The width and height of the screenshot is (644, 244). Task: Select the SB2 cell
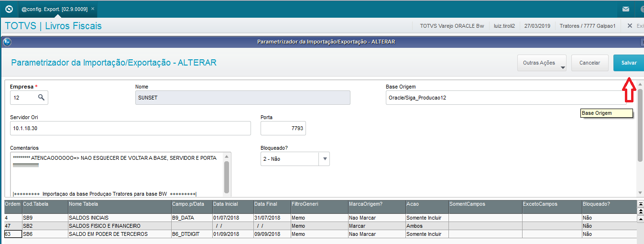[x=44, y=226]
